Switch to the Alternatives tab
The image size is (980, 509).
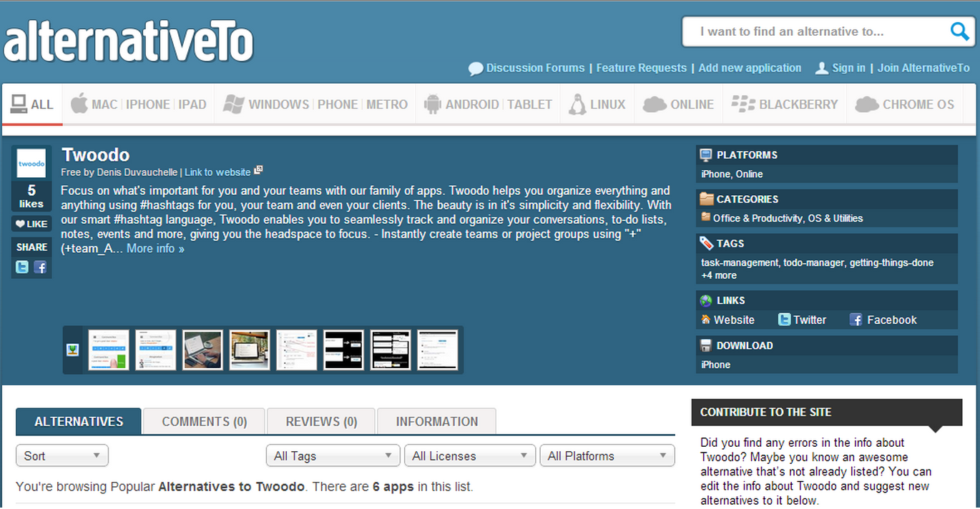(79, 421)
